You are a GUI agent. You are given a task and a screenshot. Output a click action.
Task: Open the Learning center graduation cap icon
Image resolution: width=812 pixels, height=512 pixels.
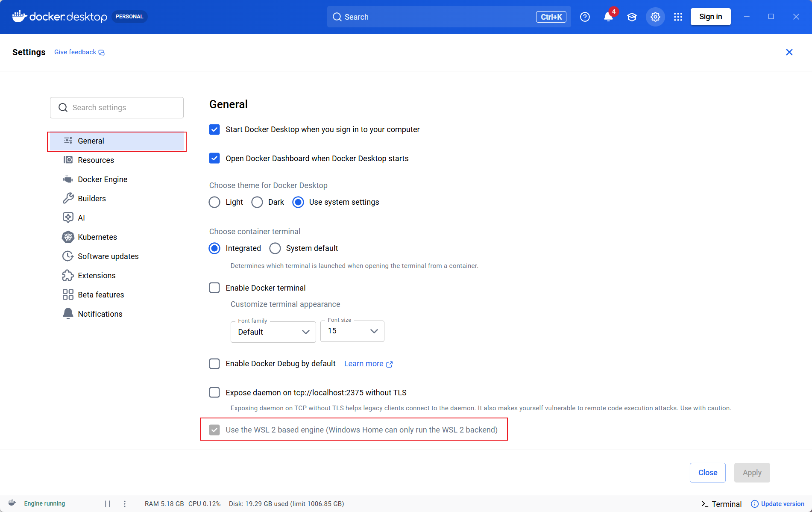click(632, 17)
